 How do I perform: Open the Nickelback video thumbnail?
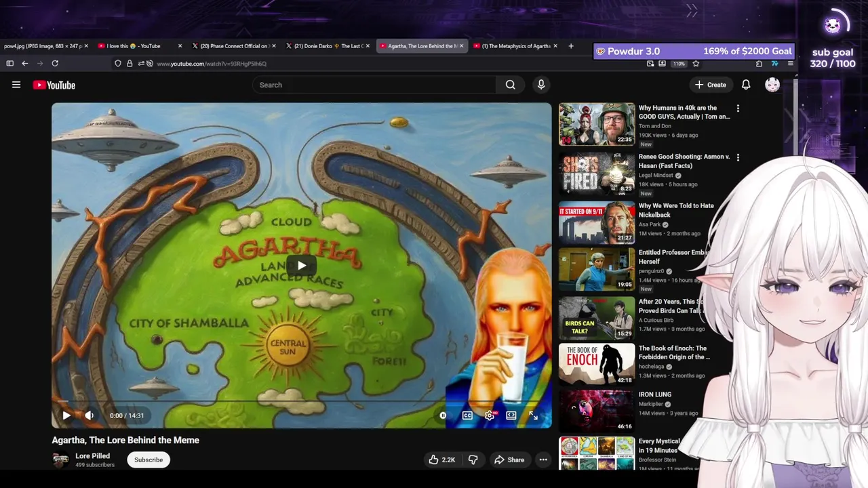(x=597, y=222)
